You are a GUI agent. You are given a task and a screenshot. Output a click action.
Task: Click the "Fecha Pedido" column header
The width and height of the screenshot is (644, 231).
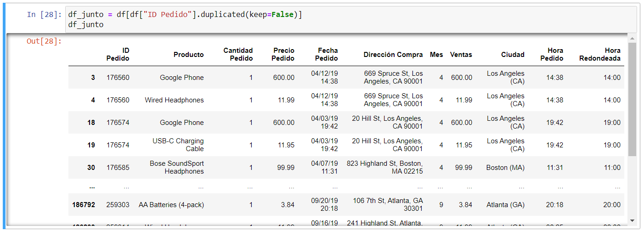(x=327, y=54)
